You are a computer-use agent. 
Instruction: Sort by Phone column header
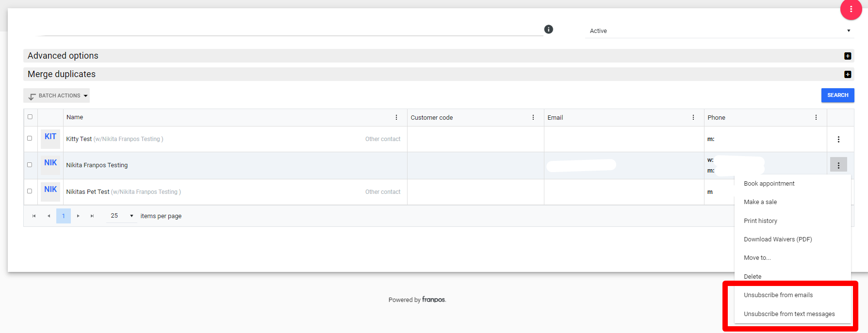click(x=716, y=118)
